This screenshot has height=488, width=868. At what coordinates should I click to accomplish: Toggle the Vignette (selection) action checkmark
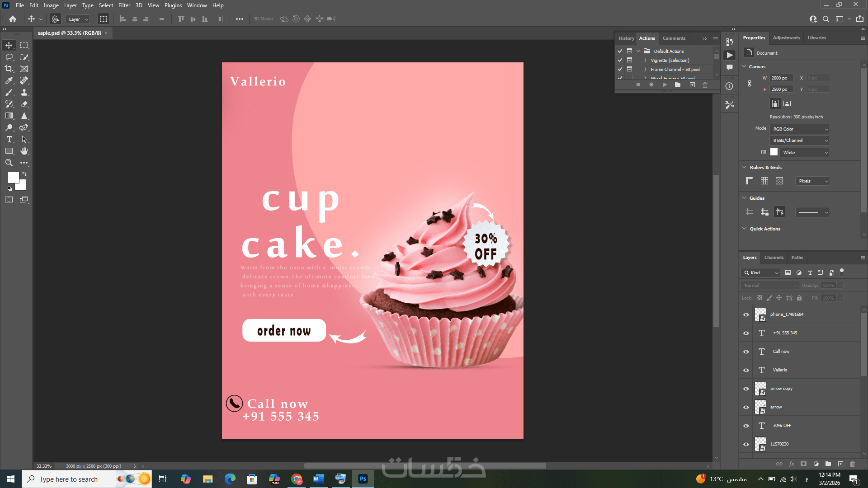(620, 60)
